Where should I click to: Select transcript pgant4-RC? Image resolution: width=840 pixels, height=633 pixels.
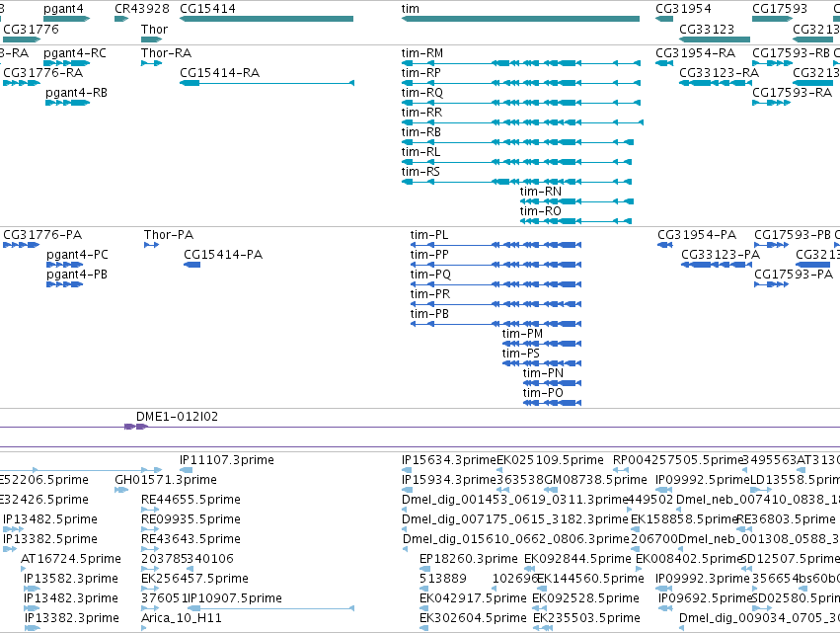[x=66, y=63]
